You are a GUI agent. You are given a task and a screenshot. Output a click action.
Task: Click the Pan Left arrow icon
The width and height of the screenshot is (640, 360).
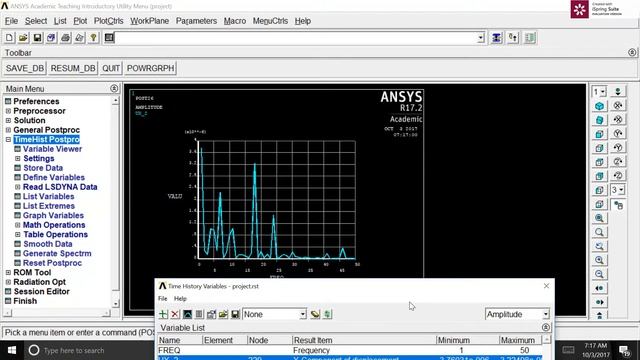pyautogui.click(x=599, y=288)
